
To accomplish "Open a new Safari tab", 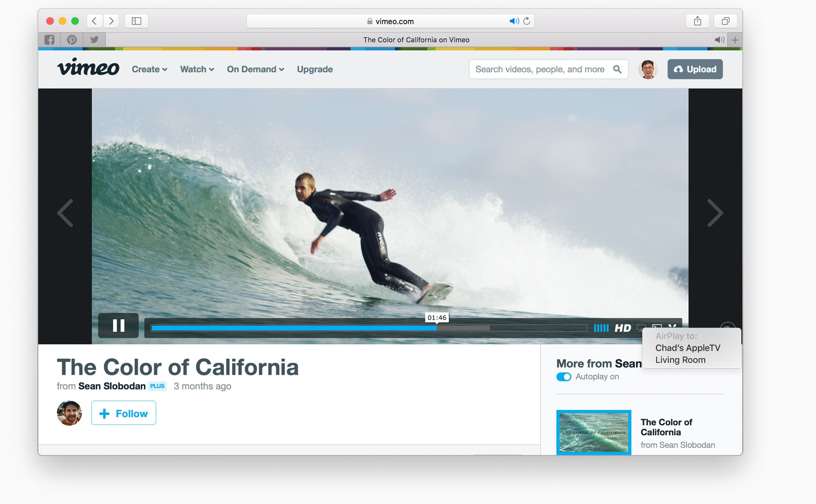I will click(735, 40).
